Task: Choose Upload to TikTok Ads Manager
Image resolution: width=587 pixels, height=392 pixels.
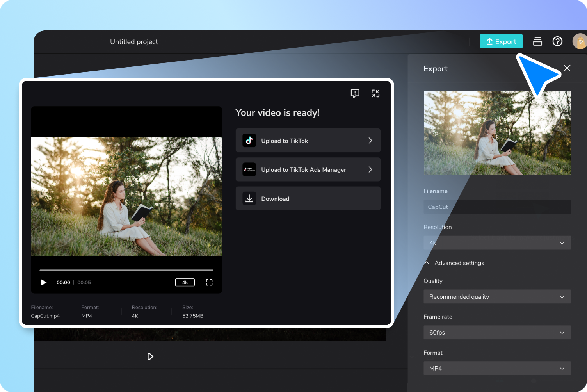Action: [x=308, y=169]
